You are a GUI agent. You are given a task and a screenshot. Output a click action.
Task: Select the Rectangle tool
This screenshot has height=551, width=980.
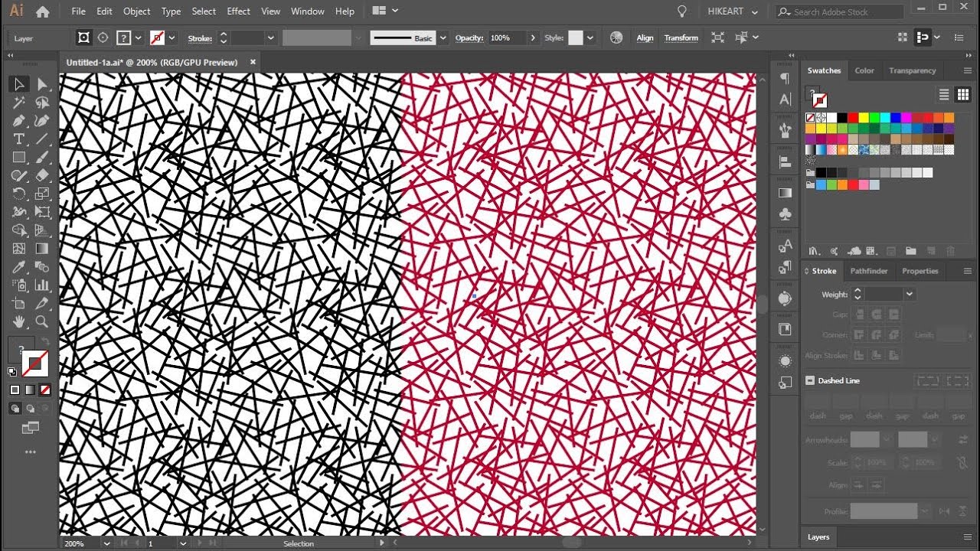click(x=19, y=157)
